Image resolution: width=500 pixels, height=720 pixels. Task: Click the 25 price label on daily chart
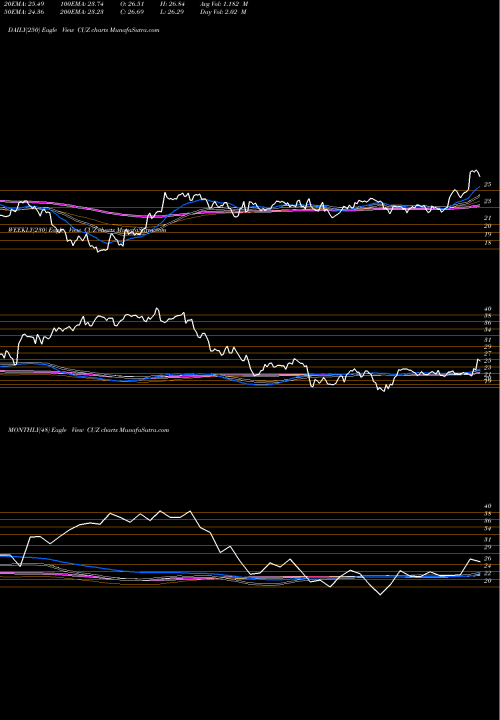(x=488, y=185)
